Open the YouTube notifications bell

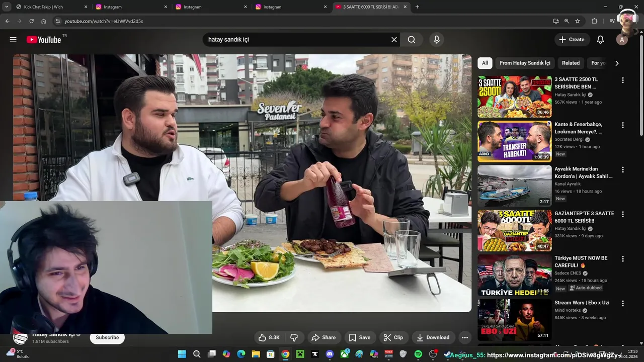tap(600, 40)
